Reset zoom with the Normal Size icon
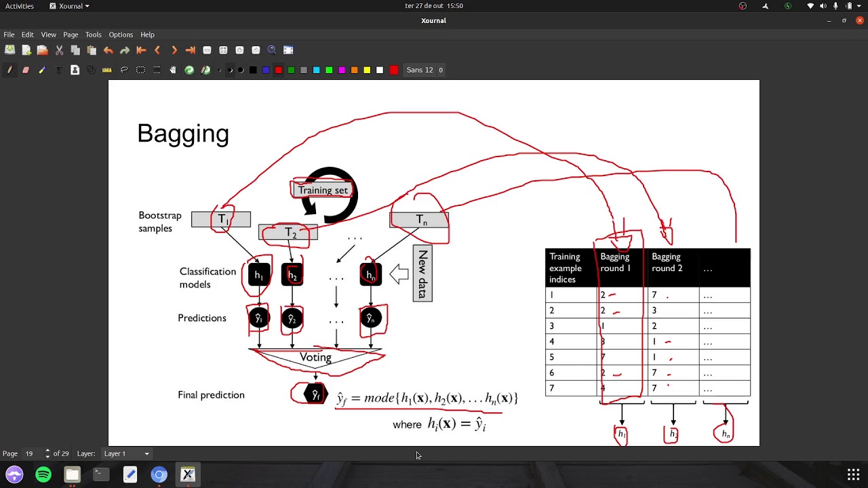The image size is (868, 488). tap(256, 50)
